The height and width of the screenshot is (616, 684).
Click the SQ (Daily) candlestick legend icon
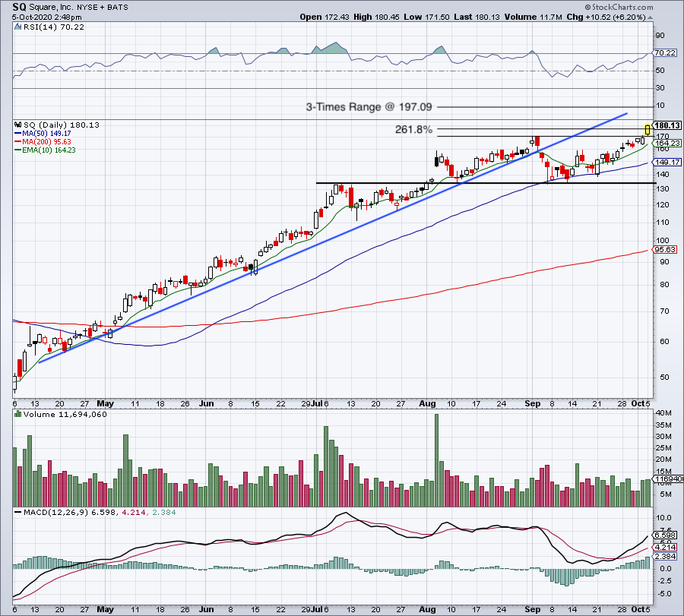pyautogui.click(x=18, y=125)
